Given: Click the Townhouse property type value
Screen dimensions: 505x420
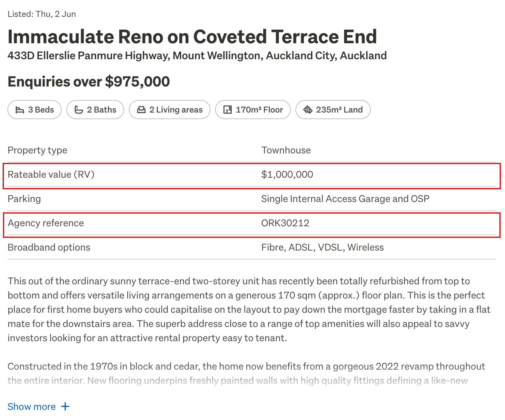Looking at the screenshot, I should pos(286,150).
